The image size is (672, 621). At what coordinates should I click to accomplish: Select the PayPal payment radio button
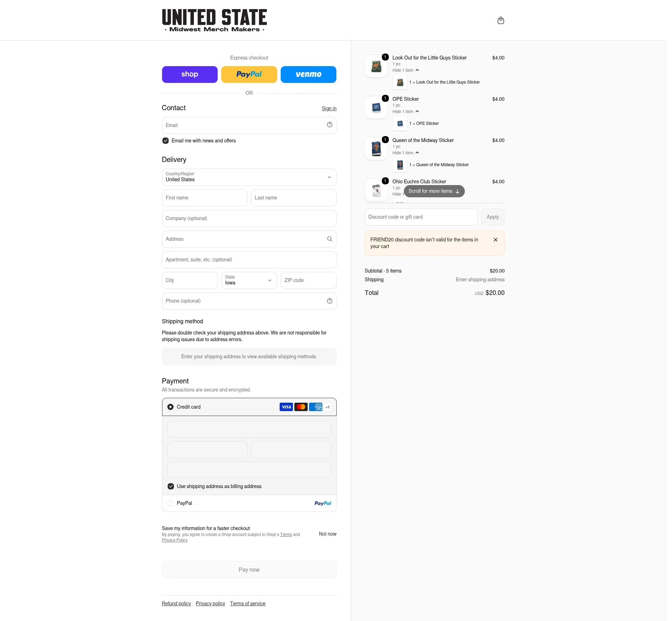click(x=170, y=503)
